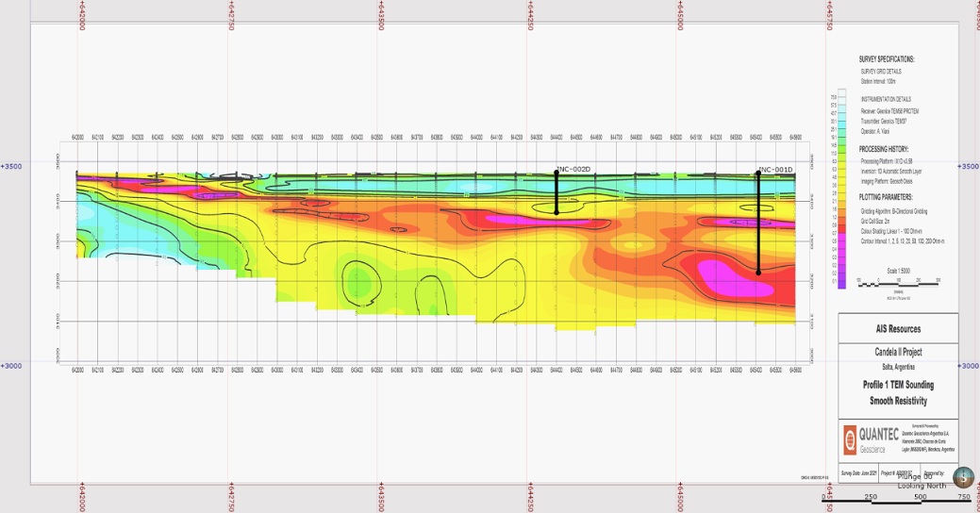
Task: Click the green band of the resistivity legend
Action: [x=842, y=150]
